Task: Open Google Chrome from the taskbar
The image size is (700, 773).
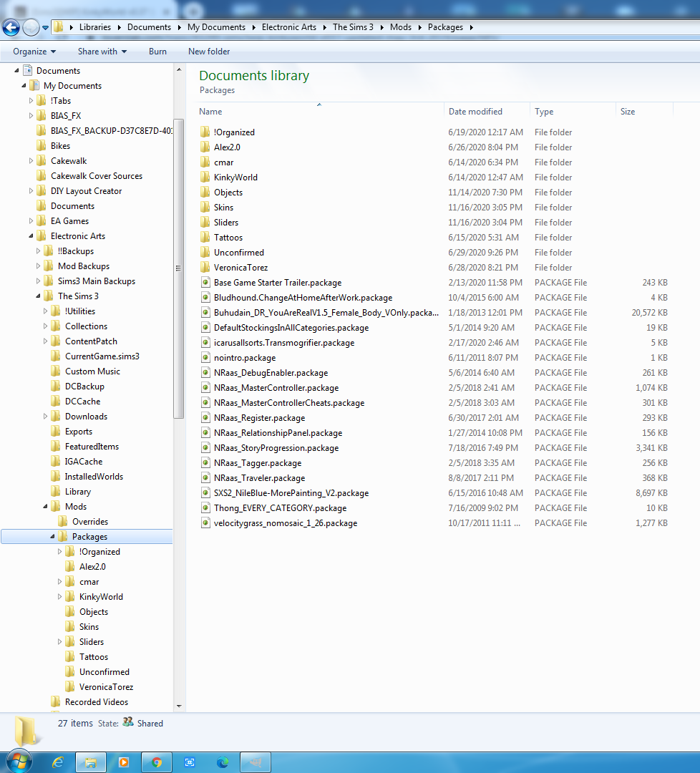Action: coord(157,763)
